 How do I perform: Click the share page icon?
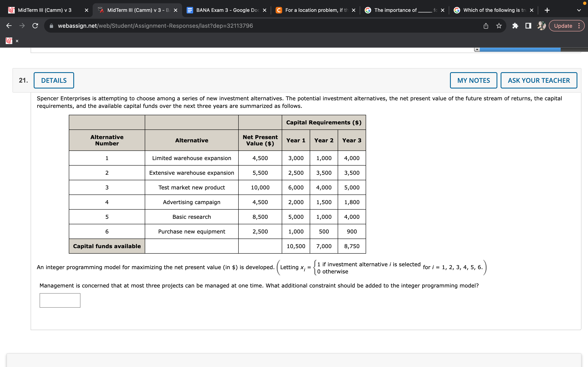486,26
